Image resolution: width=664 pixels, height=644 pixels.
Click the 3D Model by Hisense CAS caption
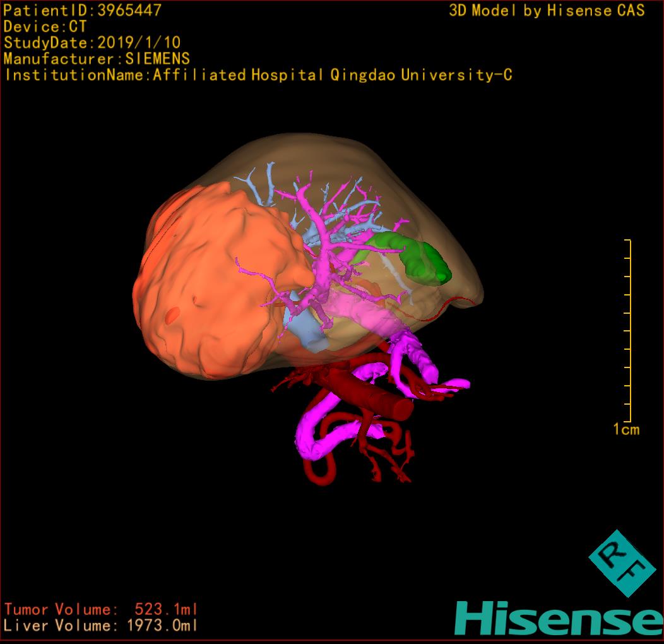pos(547,11)
